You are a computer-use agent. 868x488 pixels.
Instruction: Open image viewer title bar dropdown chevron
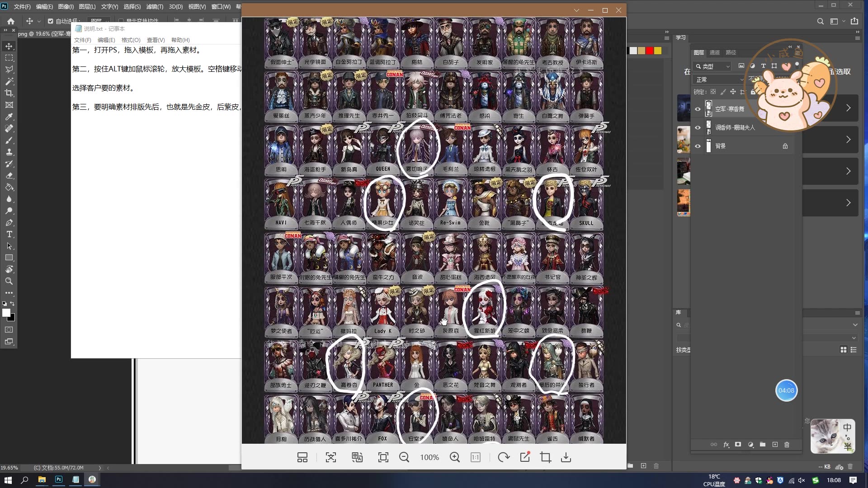pyautogui.click(x=576, y=10)
